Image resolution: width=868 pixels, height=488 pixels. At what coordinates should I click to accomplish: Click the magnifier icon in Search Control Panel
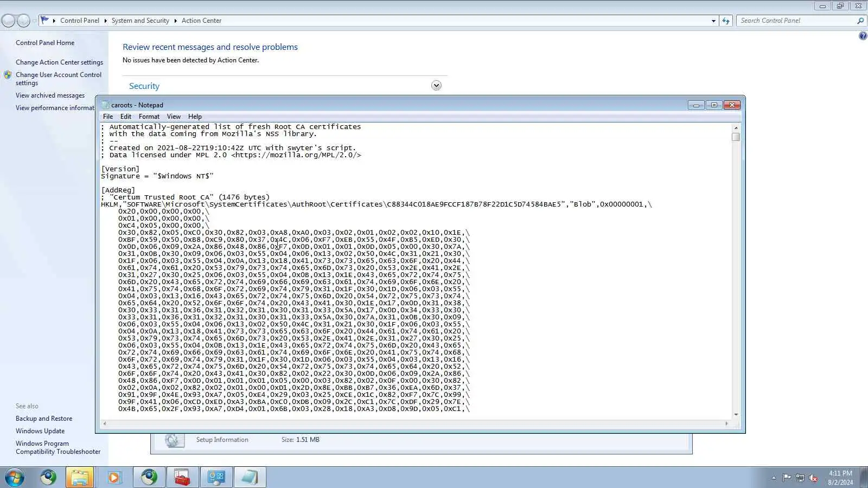(x=860, y=21)
